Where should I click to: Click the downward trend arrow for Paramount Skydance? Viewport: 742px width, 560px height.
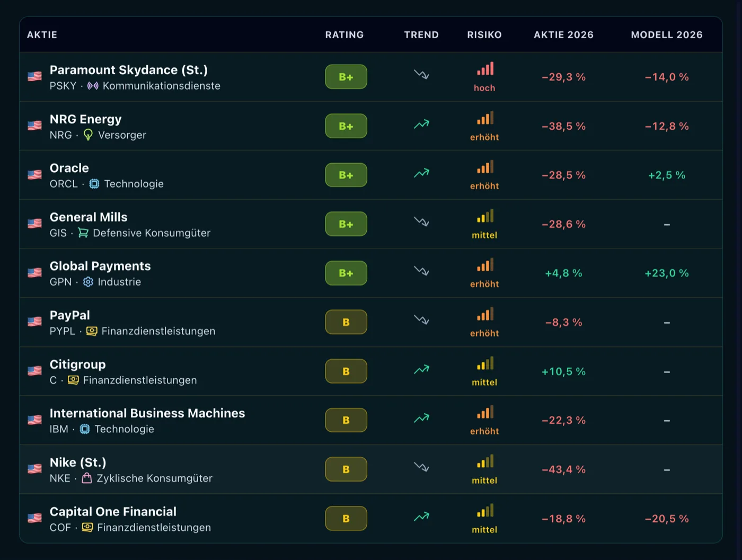pos(421,75)
